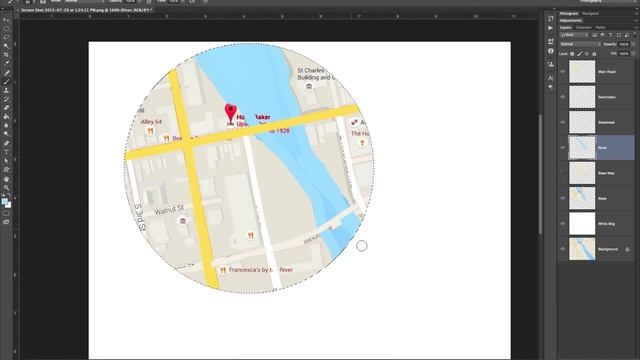Select the Shape tool
The image size is (640, 360).
point(6,170)
